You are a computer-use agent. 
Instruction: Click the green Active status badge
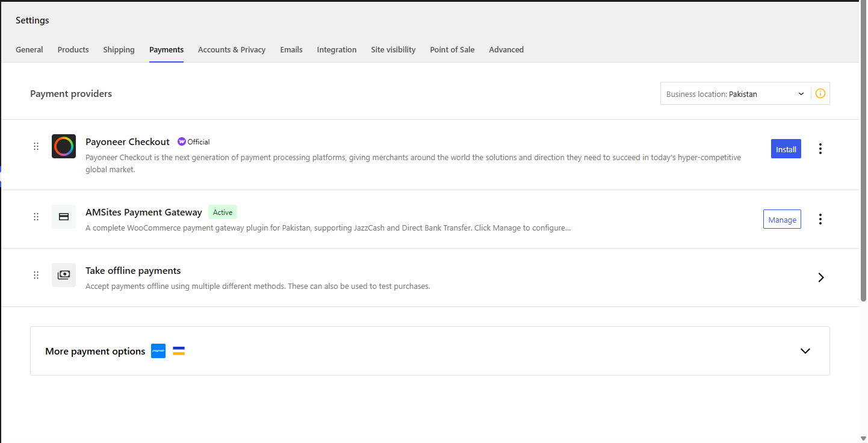pyautogui.click(x=223, y=212)
